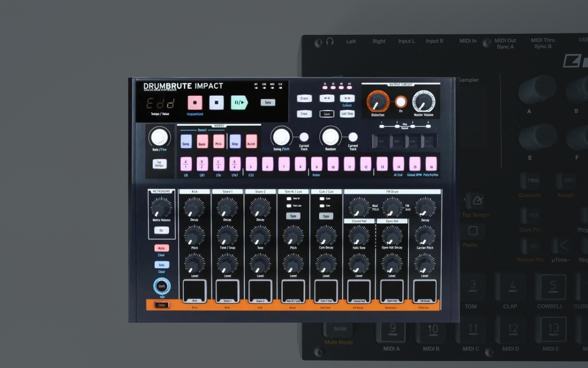The width and height of the screenshot is (588, 368).
Task: Tap the Kick drum pad
Action: click(194, 290)
